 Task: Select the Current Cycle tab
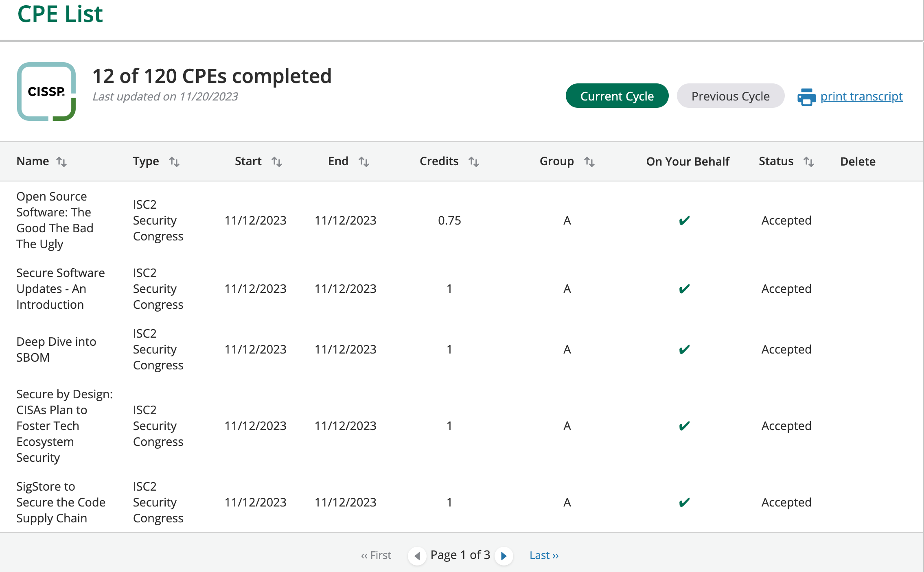click(x=617, y=96)
